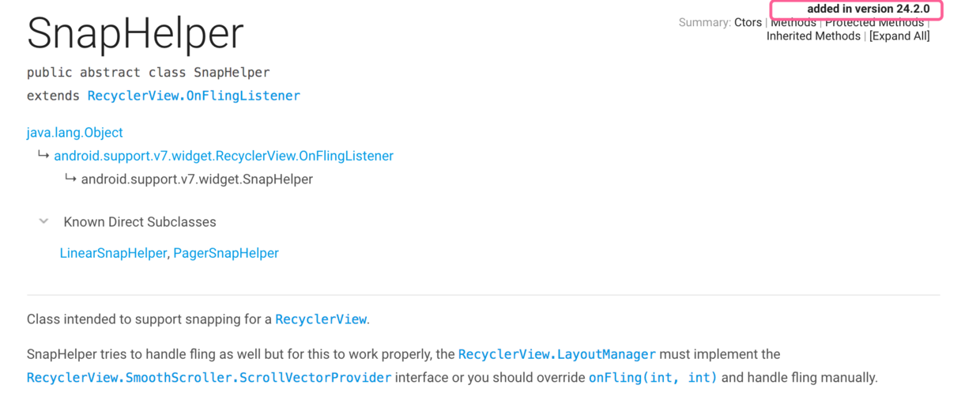Jump to Ctors in the summary

point(748,22)
